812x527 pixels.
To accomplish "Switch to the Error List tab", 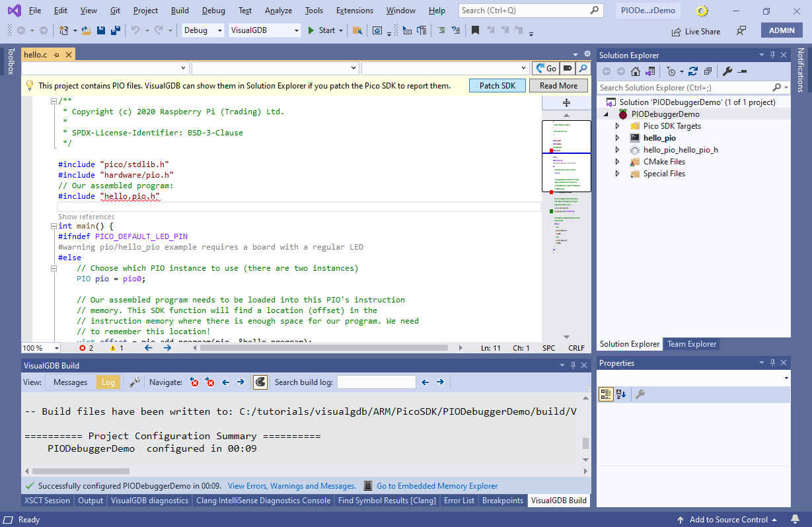I will tap(459, 501).
